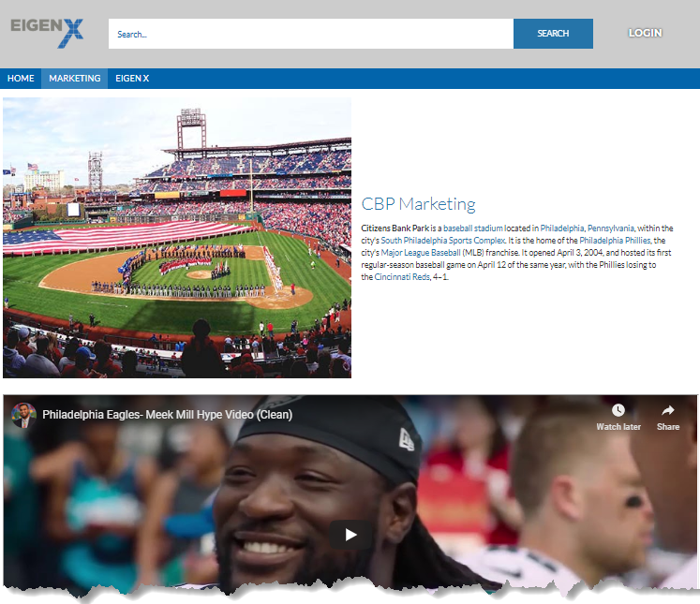The width and height of the screenshot is (700, 604).
Task: Open the EIGEN X nav item
Action: tap(132, 79)
